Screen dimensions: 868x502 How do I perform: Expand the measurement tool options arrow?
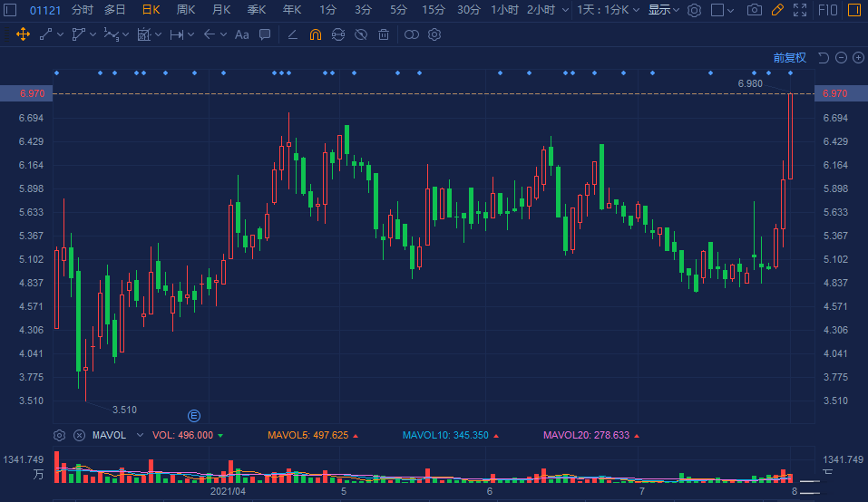point(159,34)
